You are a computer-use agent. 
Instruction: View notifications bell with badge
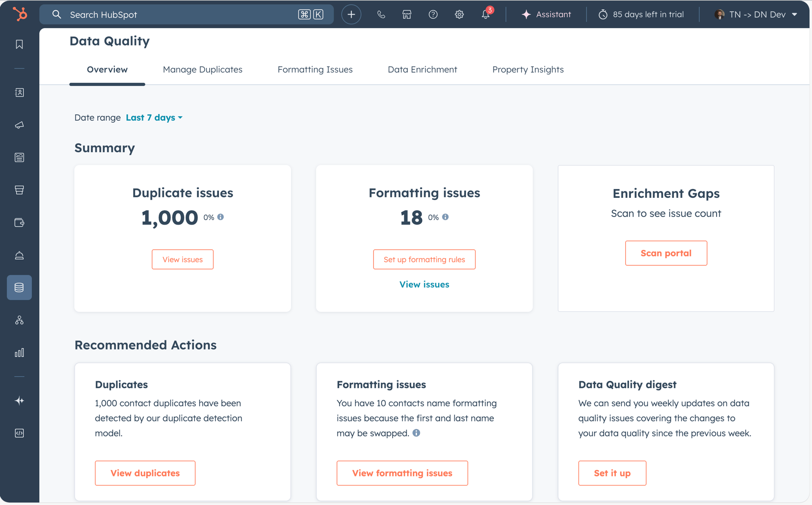coord(485,15)
